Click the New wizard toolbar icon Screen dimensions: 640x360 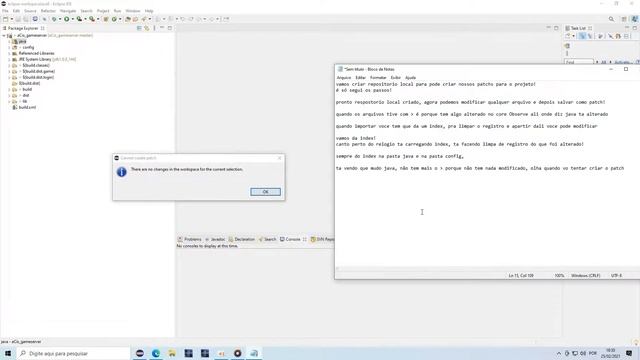coord(6,19)
